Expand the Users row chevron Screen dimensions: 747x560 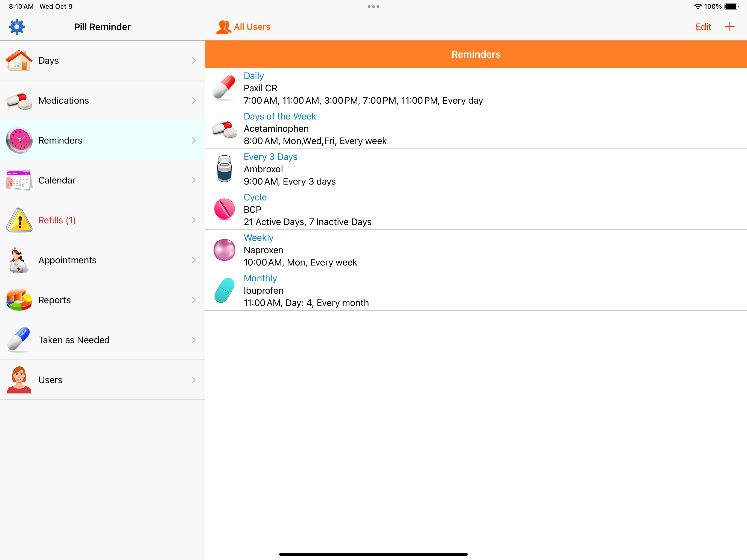click(194, 380)
